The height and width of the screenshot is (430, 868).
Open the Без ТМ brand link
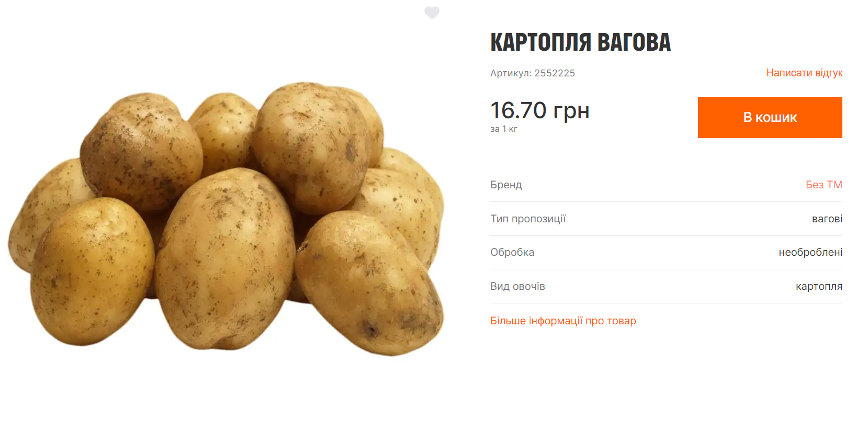click(x=824, y=185)
